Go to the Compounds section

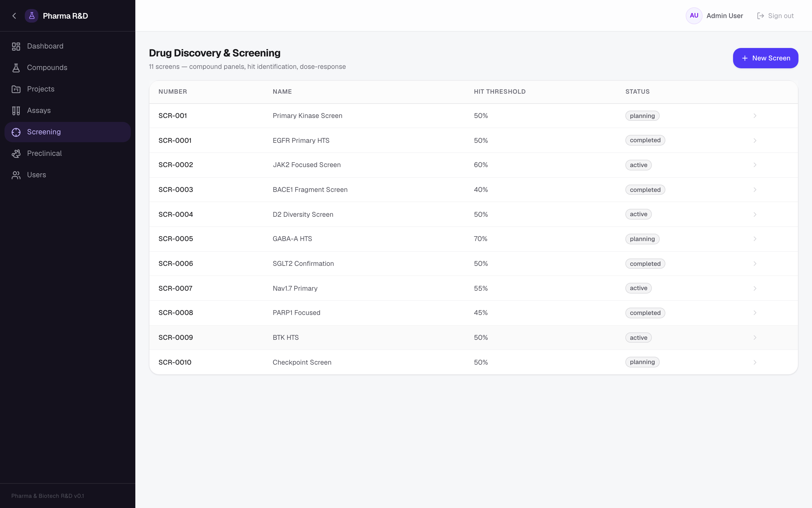(67, 68)
